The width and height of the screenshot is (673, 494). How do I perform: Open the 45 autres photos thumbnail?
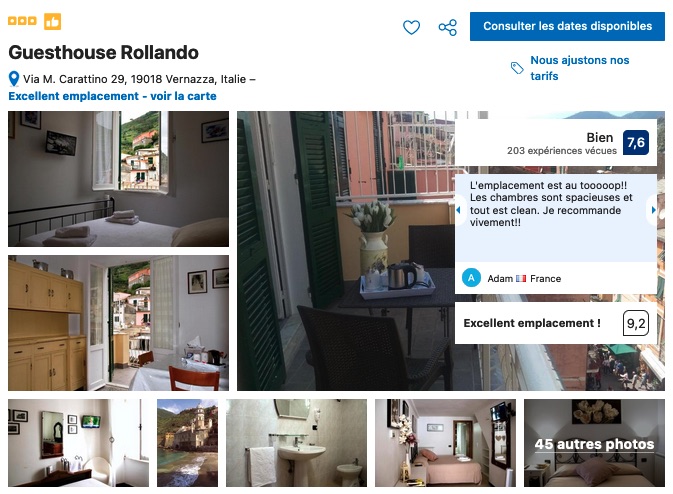click(594, 443)
